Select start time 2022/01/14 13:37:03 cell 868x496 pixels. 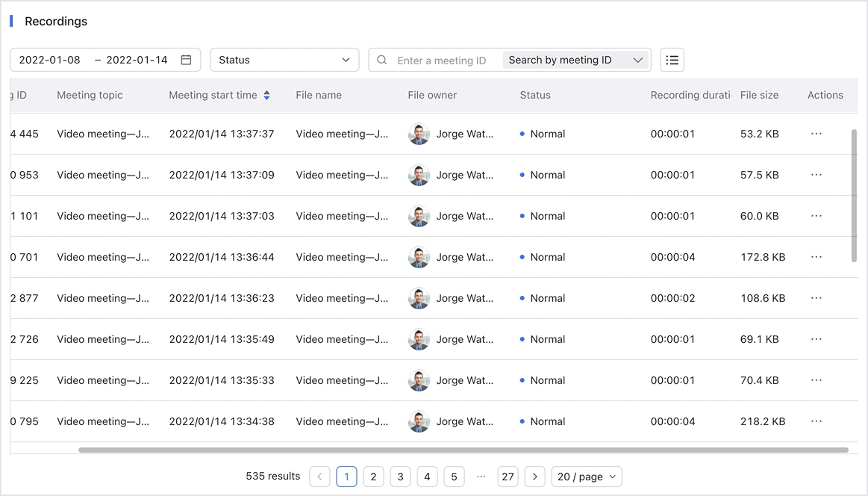coord(222,216)
